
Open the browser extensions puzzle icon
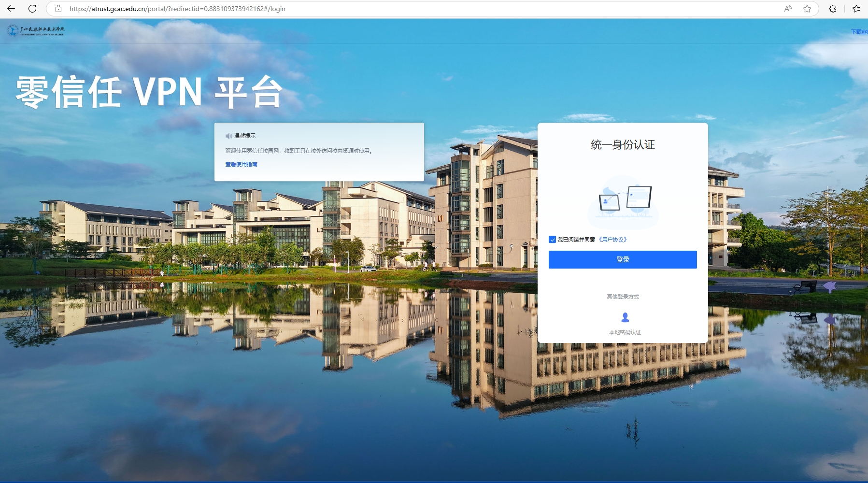tap(832, 9)
